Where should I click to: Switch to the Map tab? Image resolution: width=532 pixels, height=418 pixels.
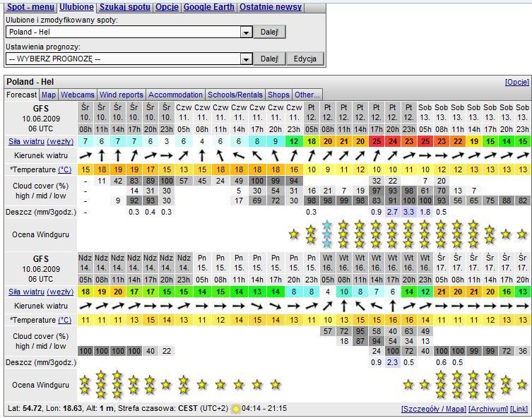coord(49,95)
